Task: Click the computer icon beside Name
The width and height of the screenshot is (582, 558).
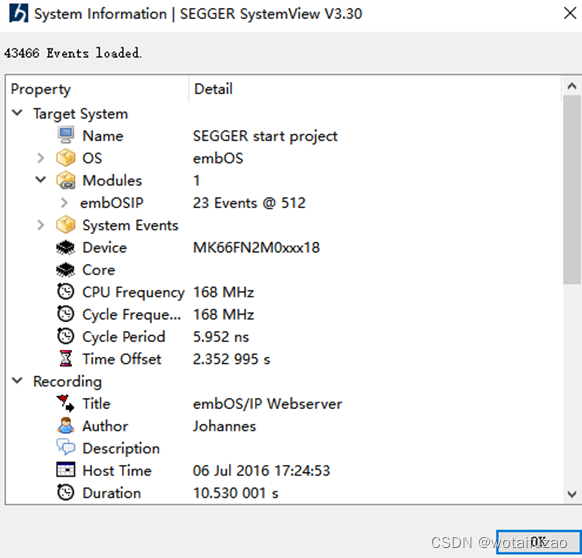Action: 66,135
